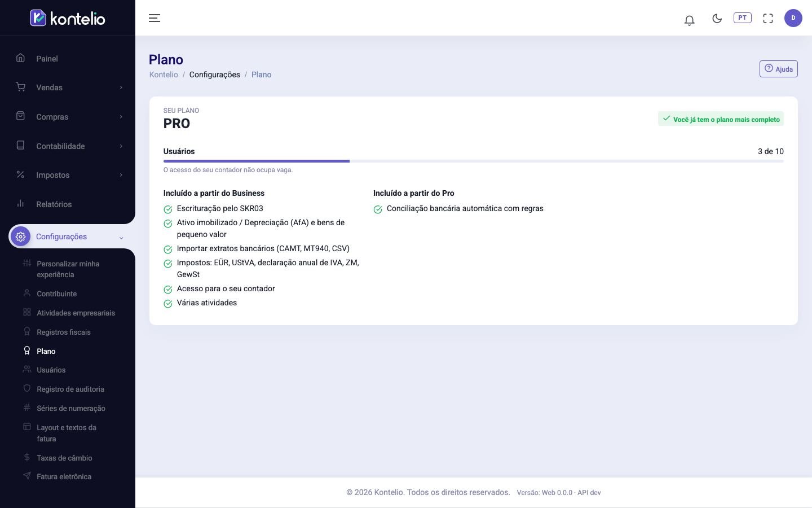This screenshot has height=508, width=812.
Task: Click the Painel home icon
Action: click(x=21, y=58)
